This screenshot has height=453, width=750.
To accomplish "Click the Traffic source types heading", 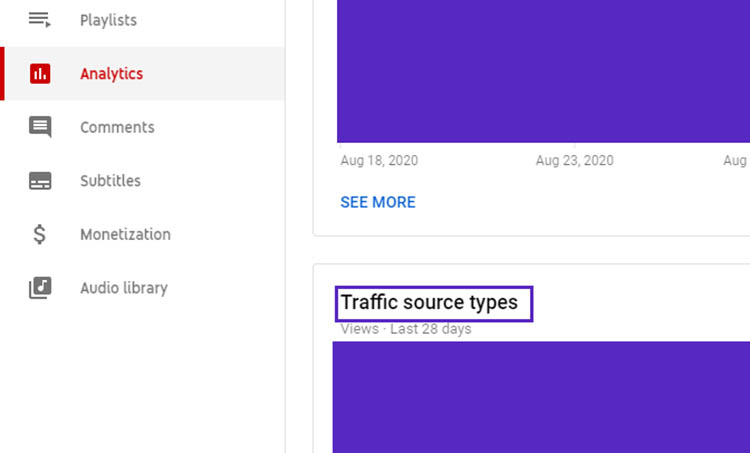I will pyautogui.click(x=429, y=302).
